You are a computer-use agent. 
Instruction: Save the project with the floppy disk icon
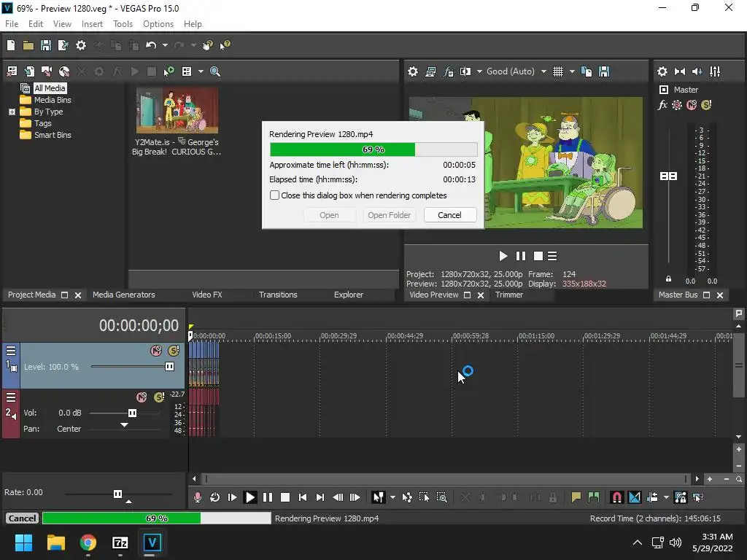point(46,45)
